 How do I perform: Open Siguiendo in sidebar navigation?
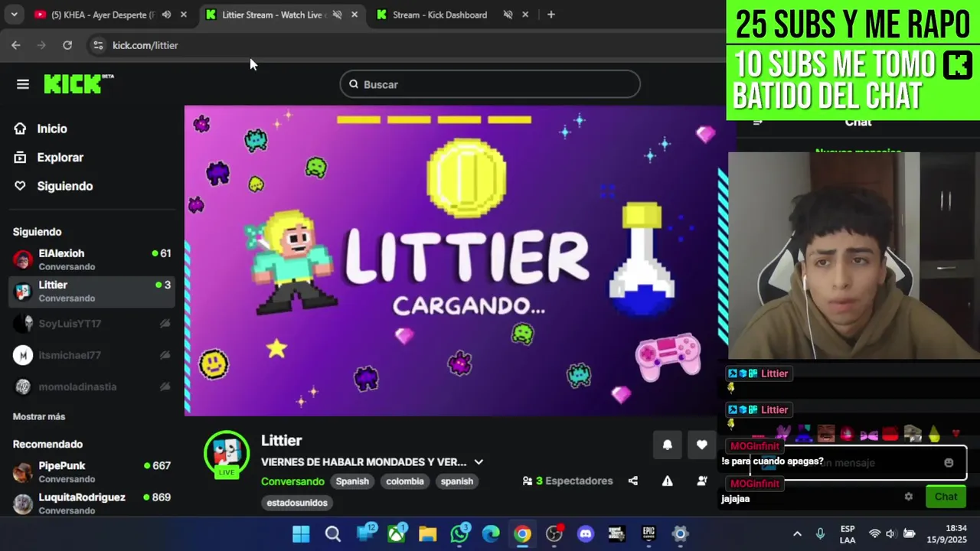pos(64,186)
